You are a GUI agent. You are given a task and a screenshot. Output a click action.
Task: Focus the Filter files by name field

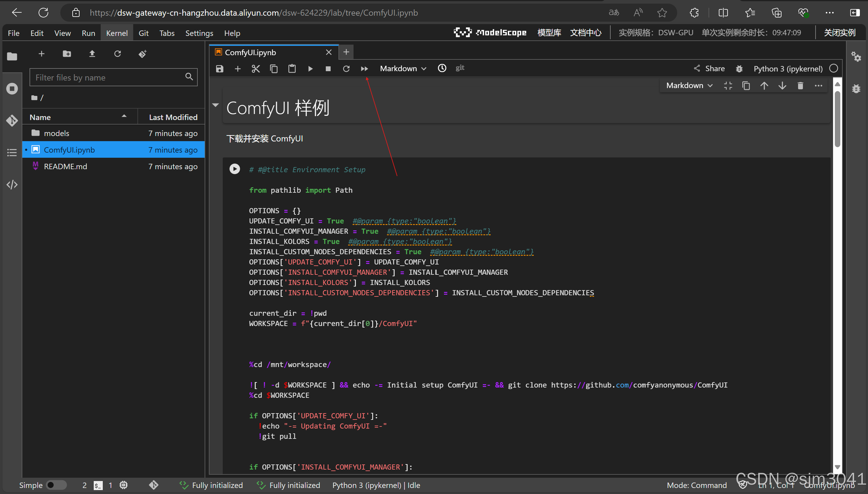click(x=114, y=77)
